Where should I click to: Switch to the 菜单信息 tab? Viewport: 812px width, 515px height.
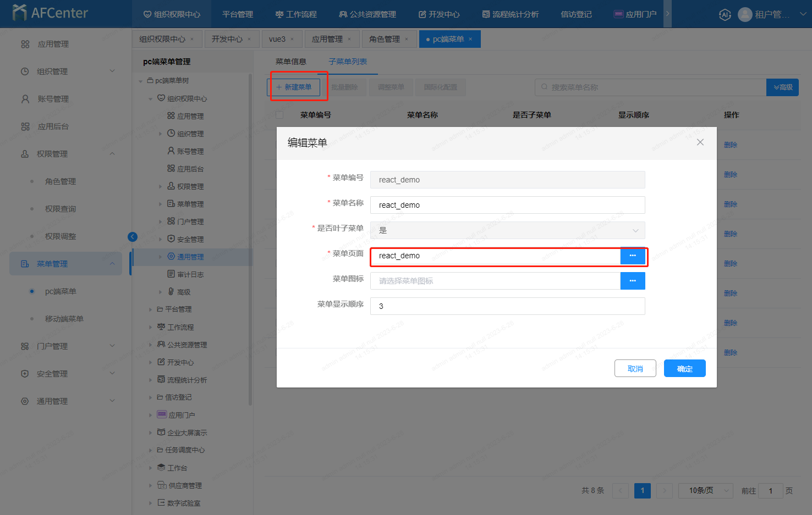point(290,62)
